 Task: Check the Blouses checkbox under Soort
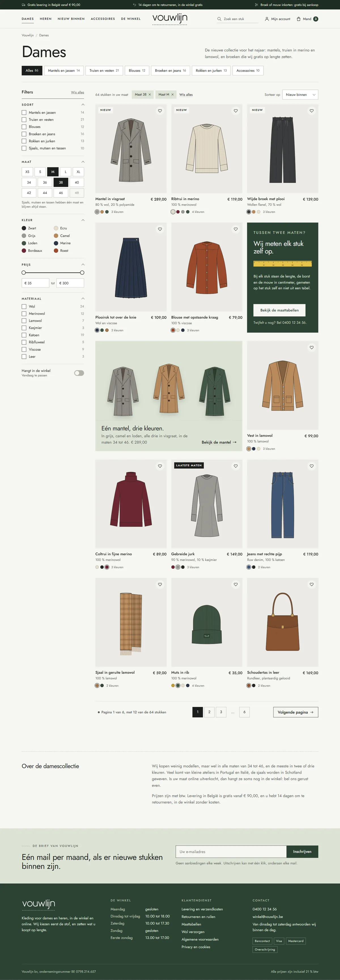pyautogui.click(x=24, y=127)
